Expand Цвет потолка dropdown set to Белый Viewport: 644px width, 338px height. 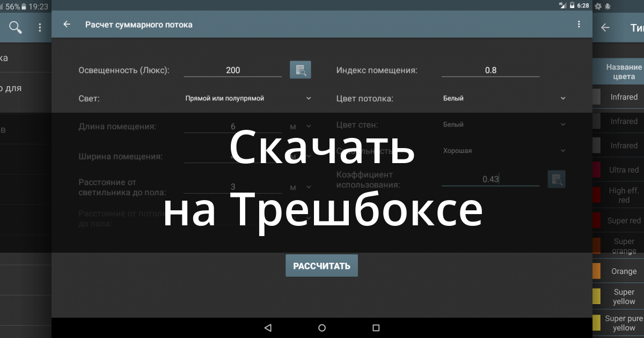(x=504, y=98)
